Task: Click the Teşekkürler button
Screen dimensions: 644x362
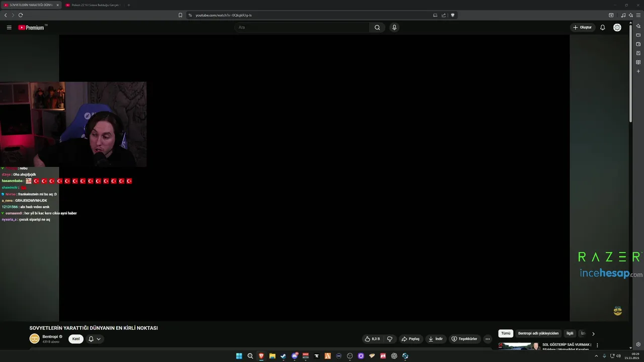Action: pyautogui.click(x=464, y=339)
